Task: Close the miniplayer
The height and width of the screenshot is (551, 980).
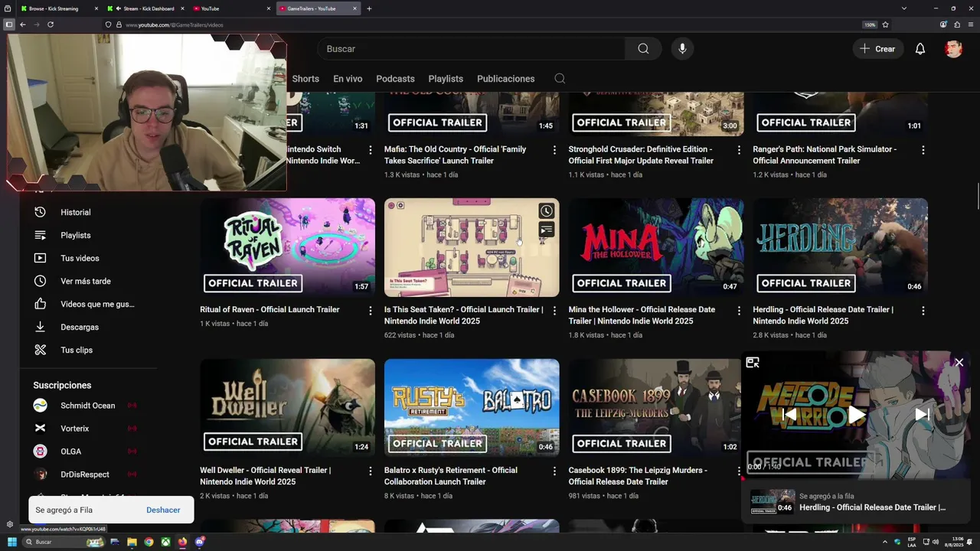Action: [x=959, y=363]
